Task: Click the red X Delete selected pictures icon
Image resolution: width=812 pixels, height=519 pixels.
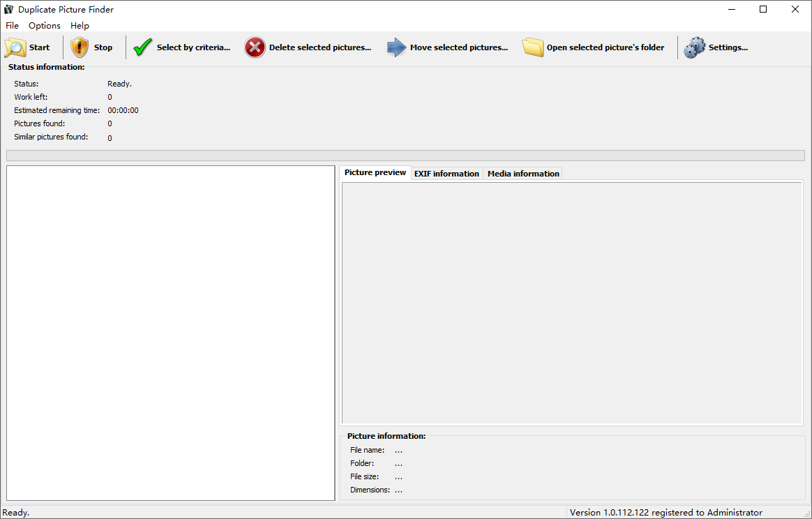Action: pos(255,47)
